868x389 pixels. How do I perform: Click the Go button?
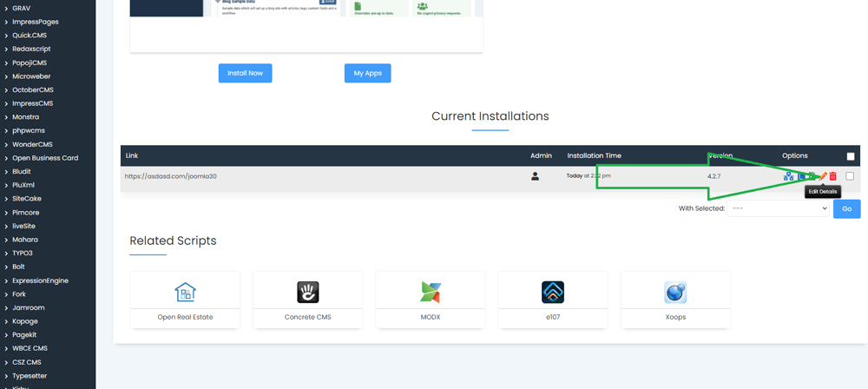coord(847,208)
